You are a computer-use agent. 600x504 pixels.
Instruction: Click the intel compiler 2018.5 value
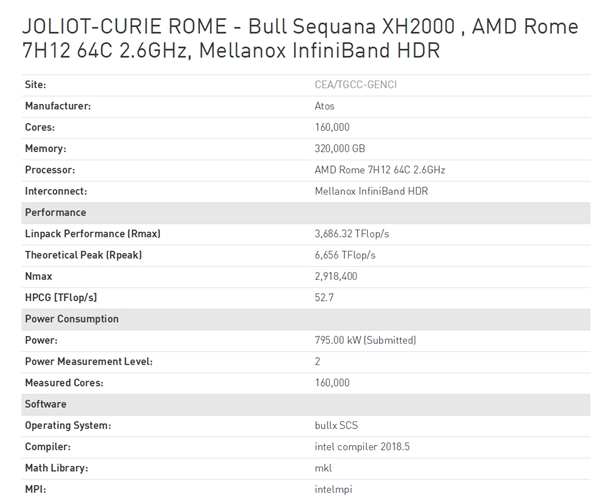click(361, 447)
